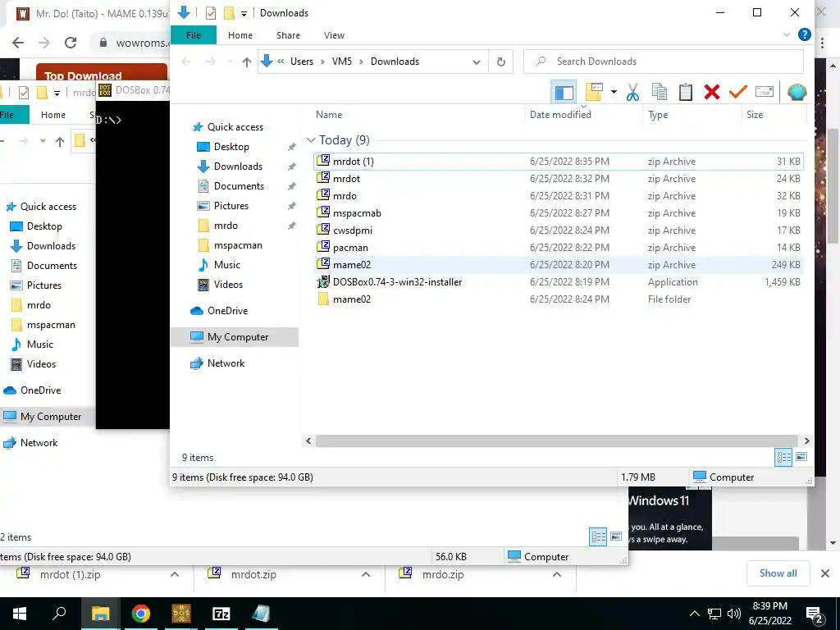Viewport: 840px width, 630px height.
Task: Open OneDrive in Downloads window sidebar
Action: 227,311
